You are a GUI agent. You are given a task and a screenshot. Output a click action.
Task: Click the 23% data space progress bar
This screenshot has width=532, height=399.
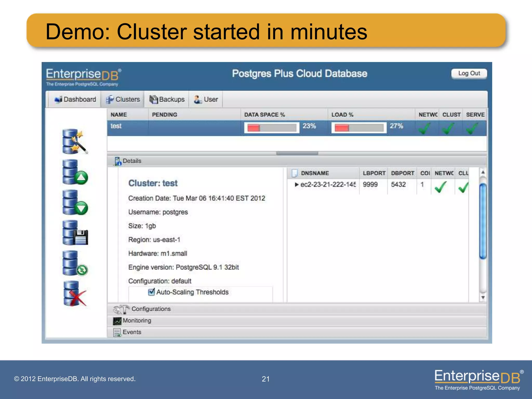click(272, 128)
